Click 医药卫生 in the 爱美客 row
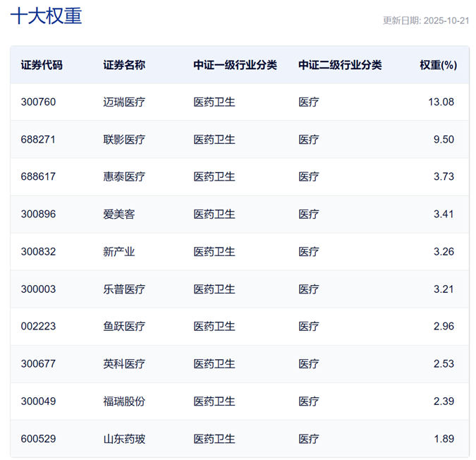The width and height of the screenshot is (476, 460). click(214, 214)
